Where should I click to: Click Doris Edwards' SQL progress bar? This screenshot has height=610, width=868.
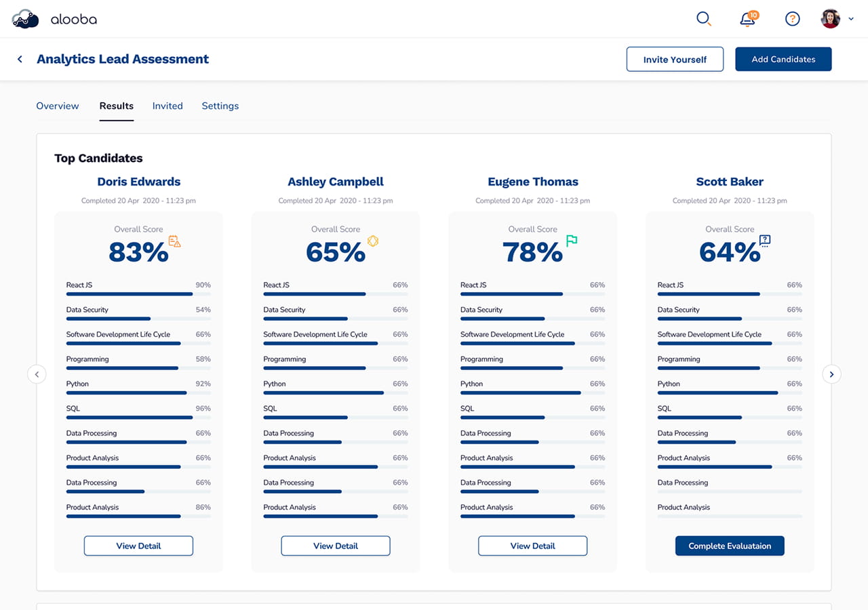pyautogui.click(x=138, y=418)
